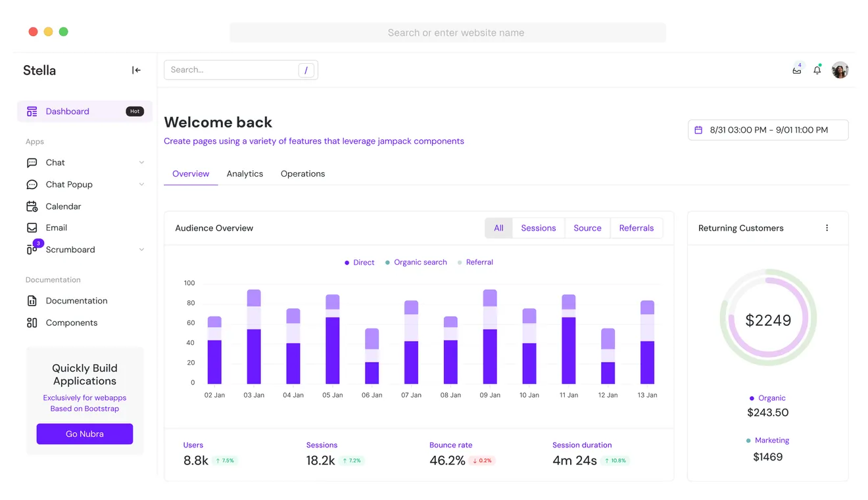Click the notification bell icon
The width and height of the screenshot is (868, 500).
[x=817, y=70]
